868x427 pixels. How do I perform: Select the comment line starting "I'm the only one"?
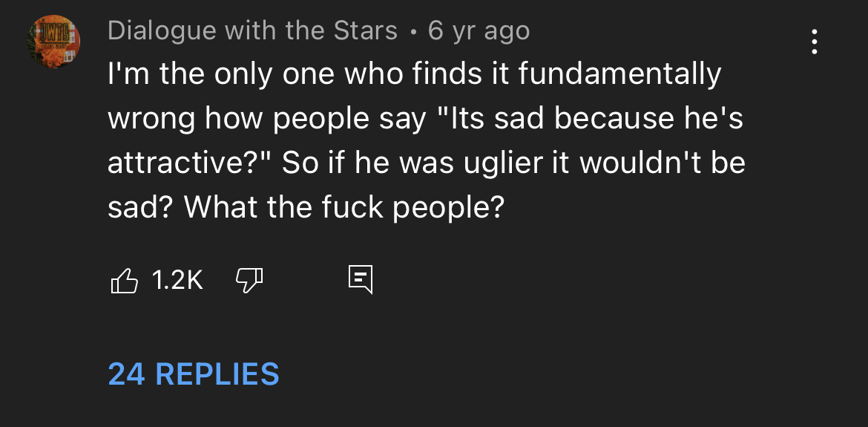(414, 75)
